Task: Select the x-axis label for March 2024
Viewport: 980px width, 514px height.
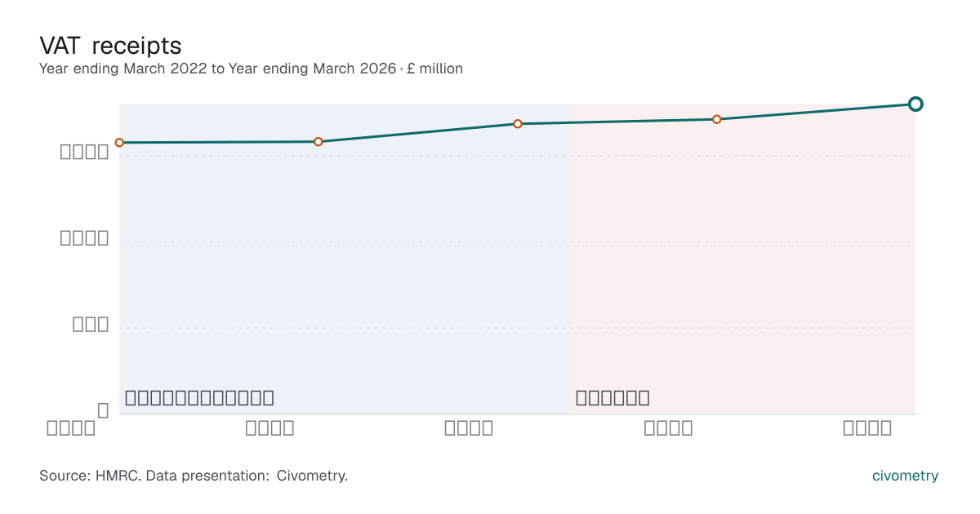Action: tap(469, 428)
